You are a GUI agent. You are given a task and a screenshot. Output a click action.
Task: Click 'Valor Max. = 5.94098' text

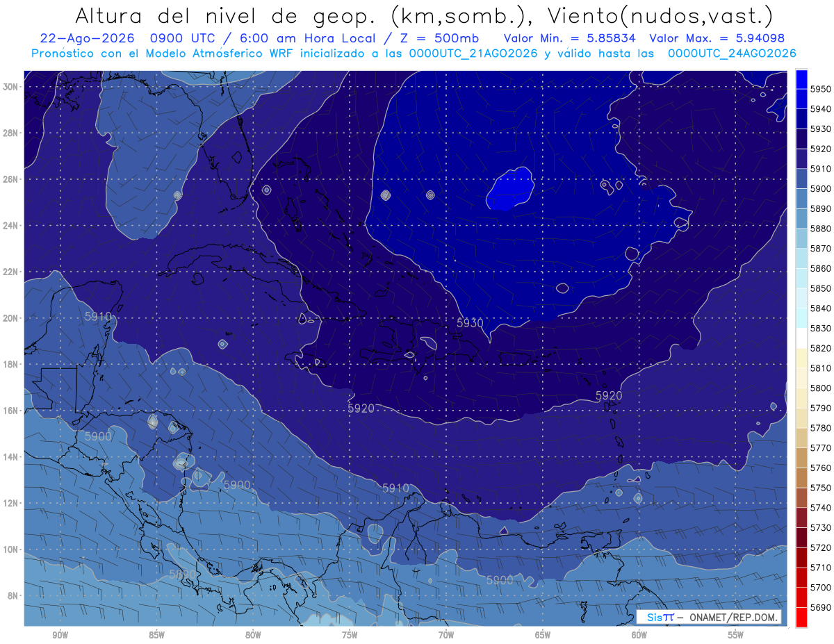click(717, 38)
